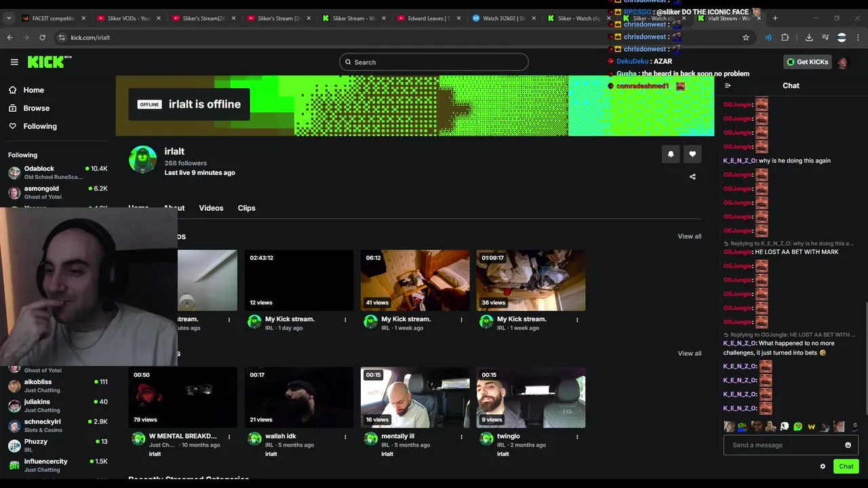This screenshot has height=488, width=868.
Task: Open chat settings gear icon
Action: pos(823,466)
